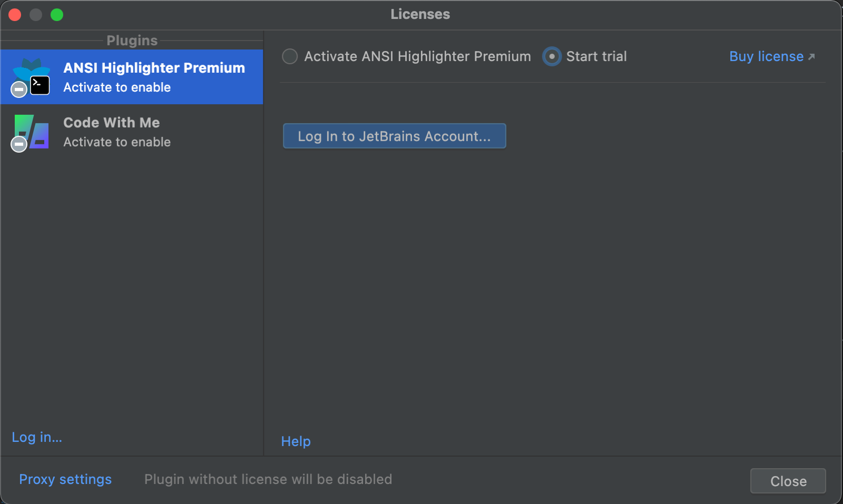The width and height of the screenshot is (843, 504).
Task: Select ANSI Highlighter Premium in plugins list
Action: click(154, 77)
